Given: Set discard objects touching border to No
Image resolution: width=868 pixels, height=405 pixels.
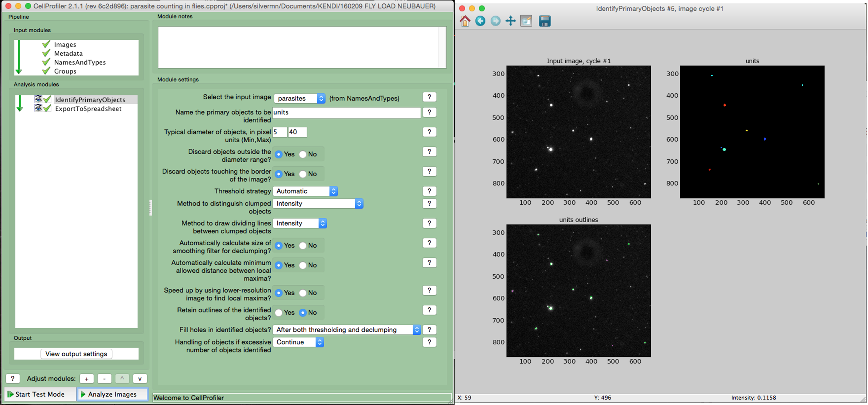Looking at the screenshot, I should point(303,174).
